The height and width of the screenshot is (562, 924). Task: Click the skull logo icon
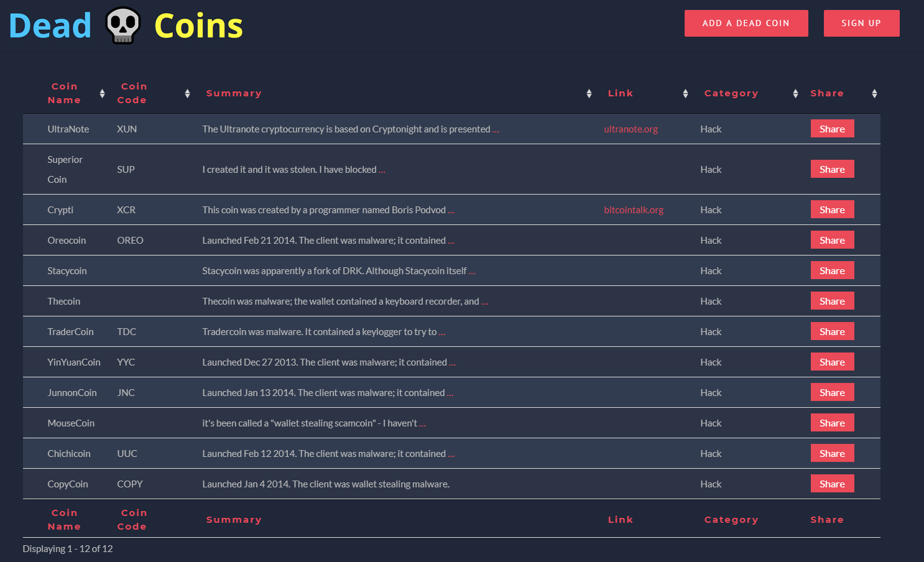(122, 25)
